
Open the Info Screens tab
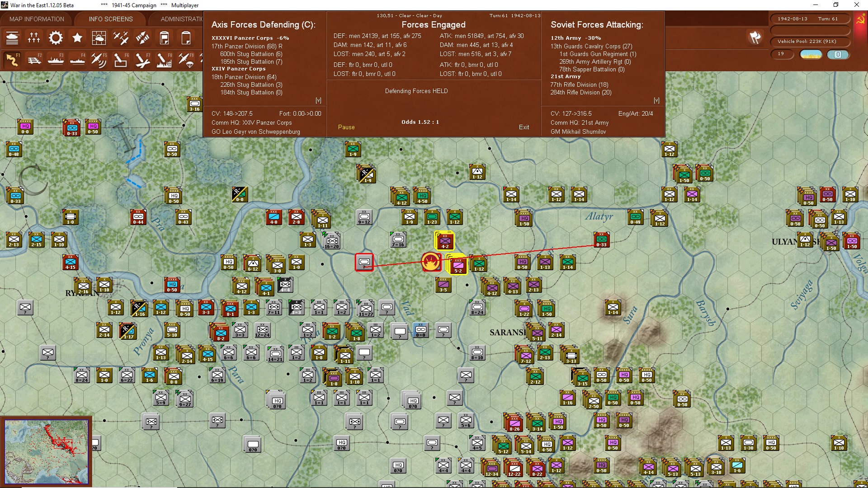[x=111, y=19]
